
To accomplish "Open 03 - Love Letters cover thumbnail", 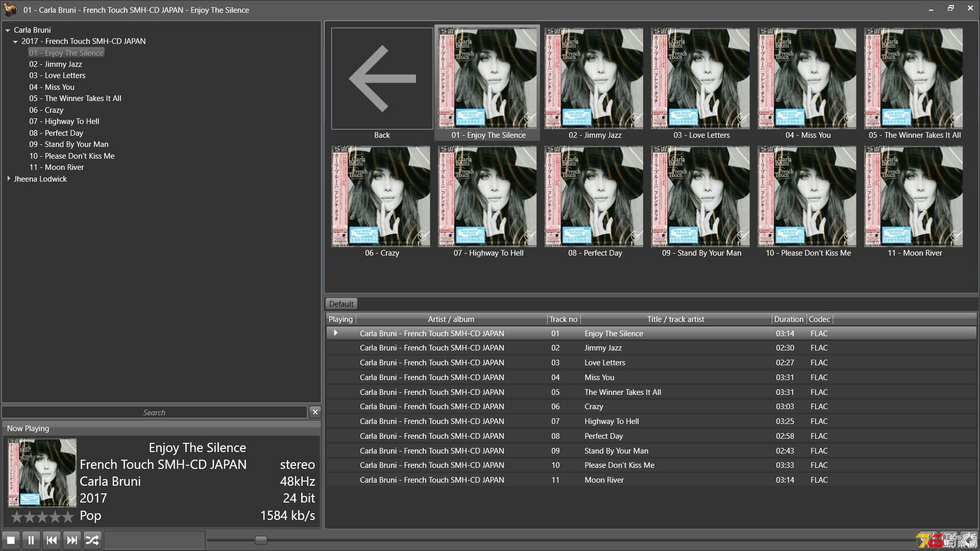I will 701,79.
